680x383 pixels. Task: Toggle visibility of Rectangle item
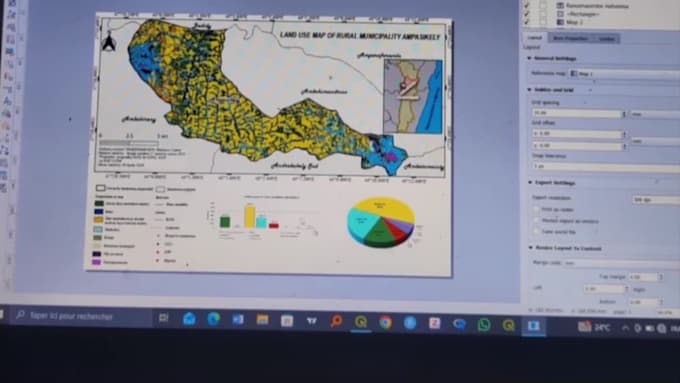527,13
